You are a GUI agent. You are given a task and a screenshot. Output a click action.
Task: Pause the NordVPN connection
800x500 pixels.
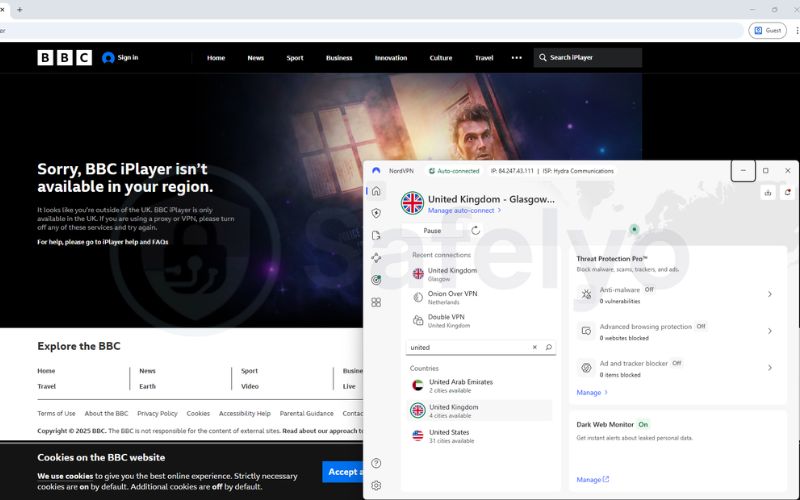[432, 231]
